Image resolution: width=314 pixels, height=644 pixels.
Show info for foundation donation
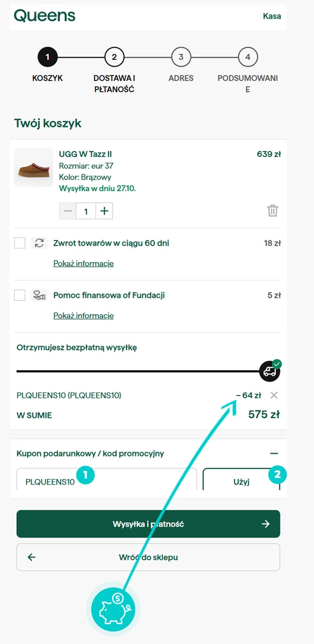[x=83, y=316]
